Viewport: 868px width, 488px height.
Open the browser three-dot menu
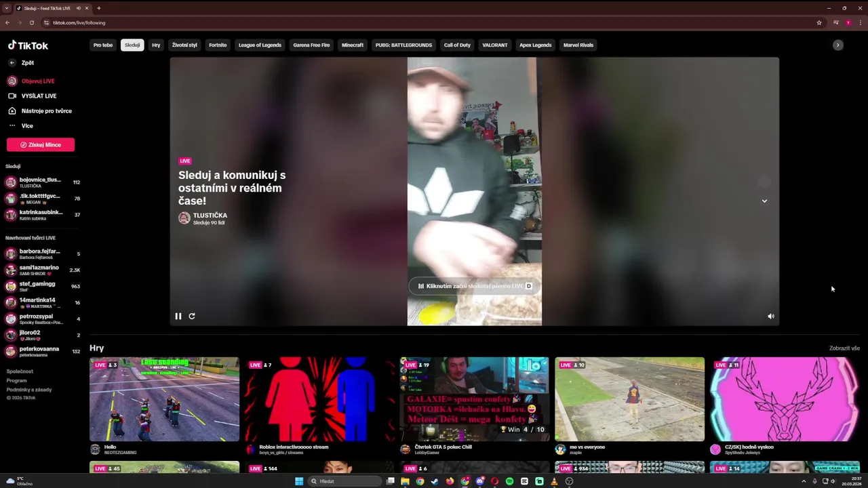(x=859, y=22)
